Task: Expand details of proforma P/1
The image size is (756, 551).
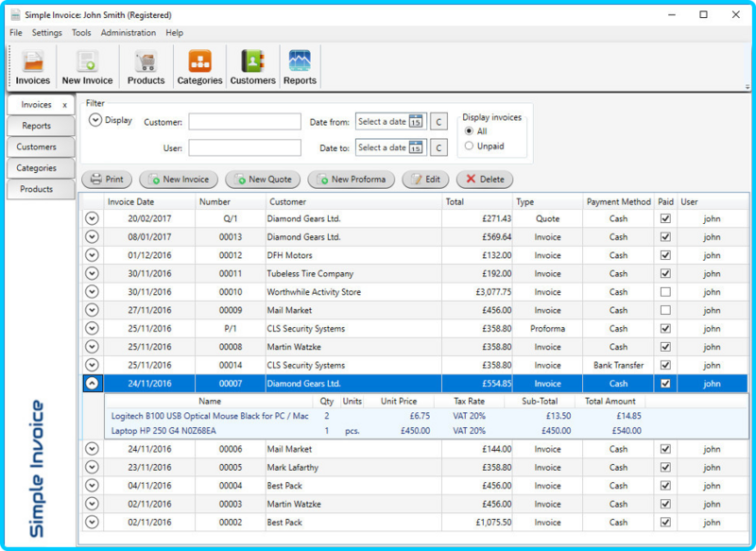Action: pyautogui.click(x=92, y=328)
